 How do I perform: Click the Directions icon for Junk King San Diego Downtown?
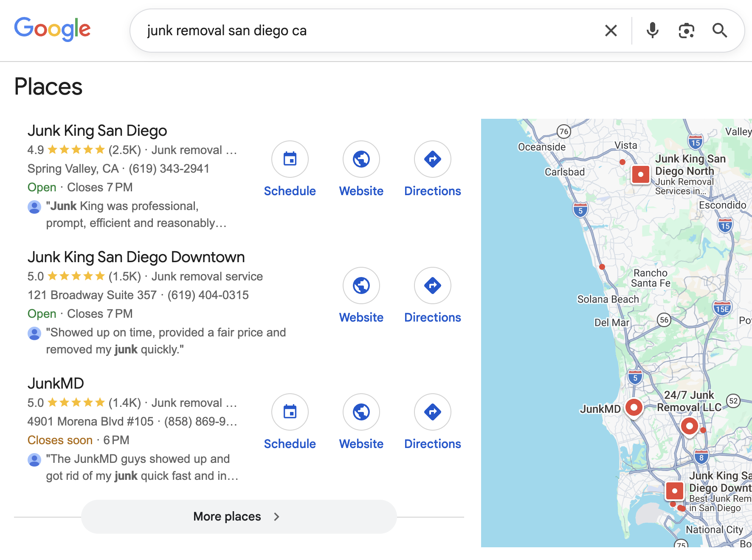coord(432,286)
